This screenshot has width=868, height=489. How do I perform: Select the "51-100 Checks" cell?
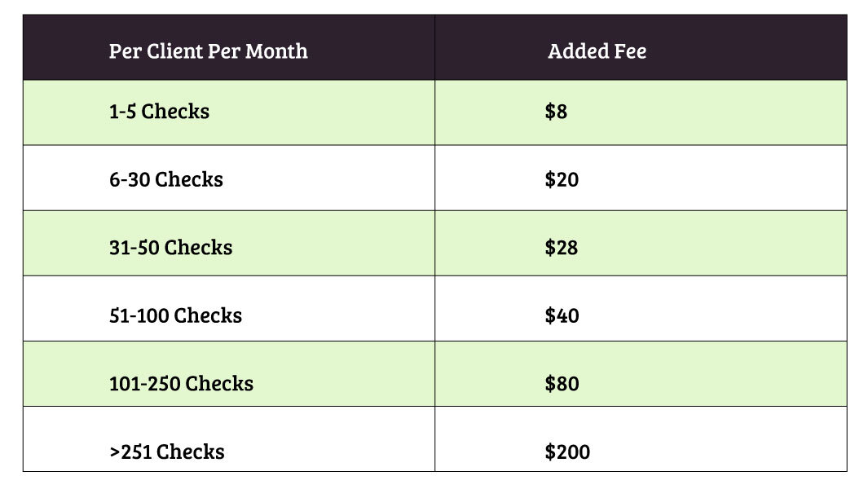(175, 315)
